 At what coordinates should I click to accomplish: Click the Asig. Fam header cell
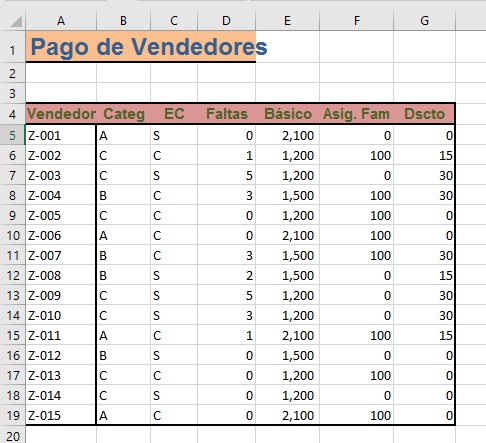[x=356, y=114]
